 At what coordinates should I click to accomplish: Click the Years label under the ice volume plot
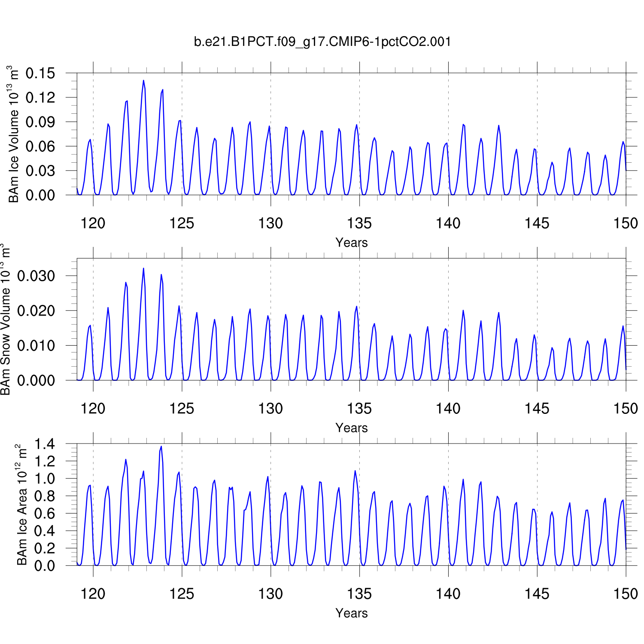[351, 243]
